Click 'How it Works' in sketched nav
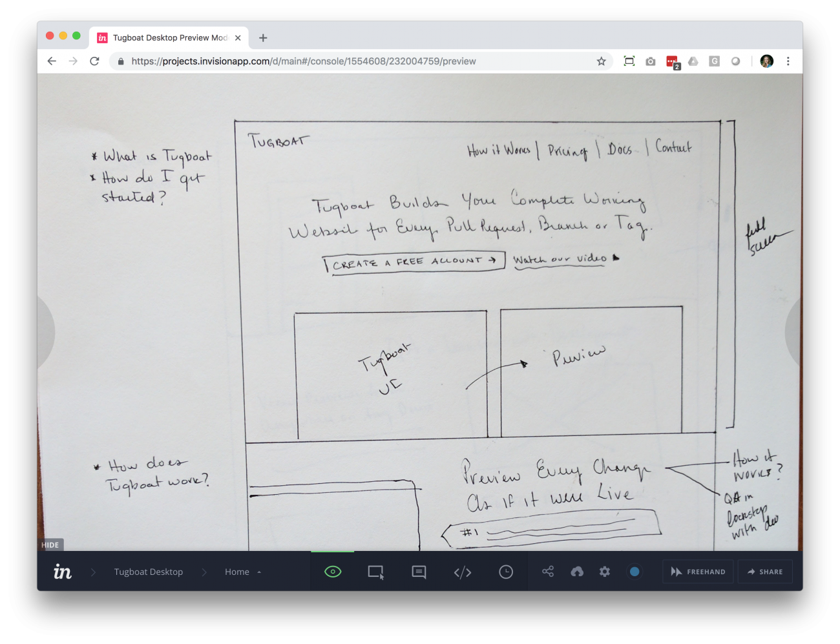Image resolution: width=840 pixels, height=644 pixels. pos(499,150)
